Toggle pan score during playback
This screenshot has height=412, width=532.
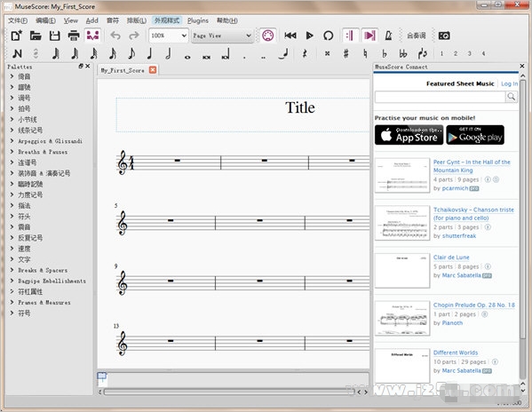pos(369,36)
